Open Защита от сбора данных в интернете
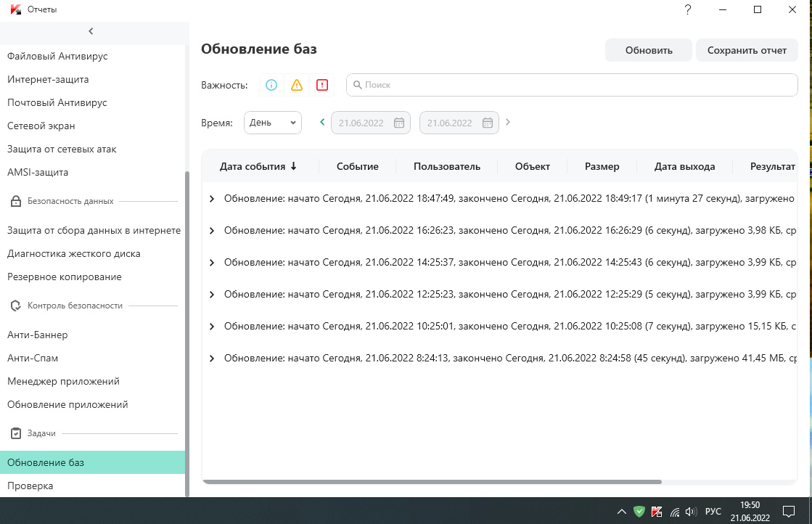The height and width of the screenshot is (524, 812). [x=92, y=230]
